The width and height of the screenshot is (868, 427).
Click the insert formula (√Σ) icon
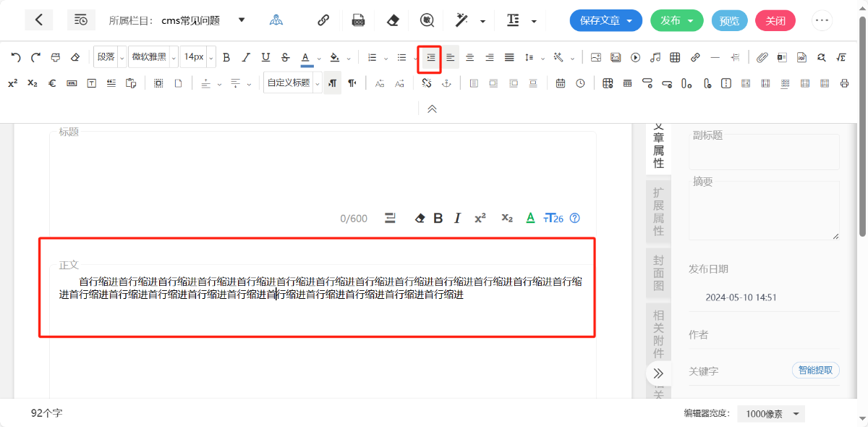[841, 58]
